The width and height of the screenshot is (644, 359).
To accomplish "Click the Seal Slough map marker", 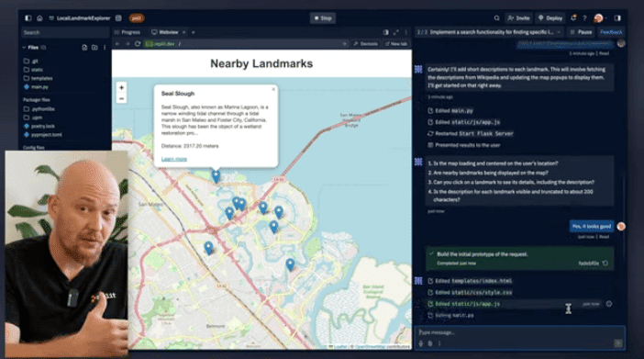I will (216, 176).
